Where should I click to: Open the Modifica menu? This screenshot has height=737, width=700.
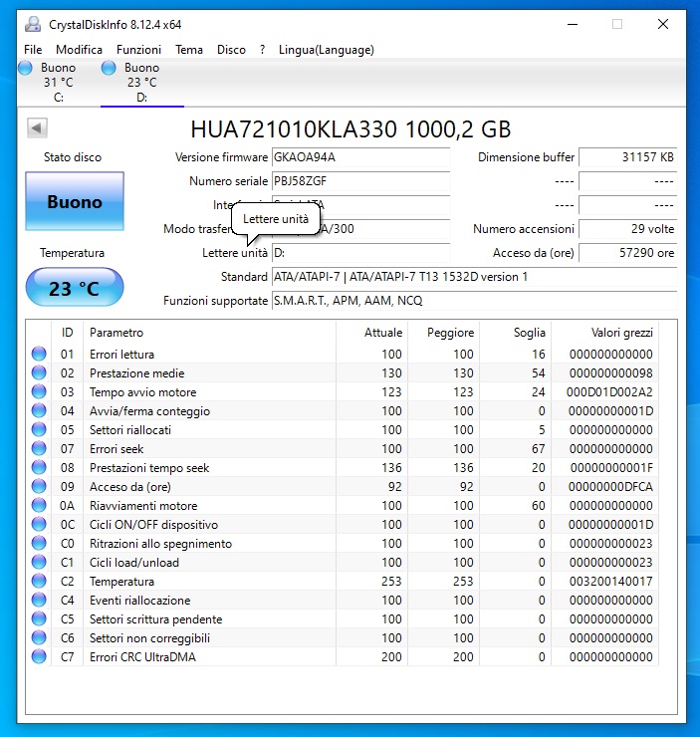[79, 50]
